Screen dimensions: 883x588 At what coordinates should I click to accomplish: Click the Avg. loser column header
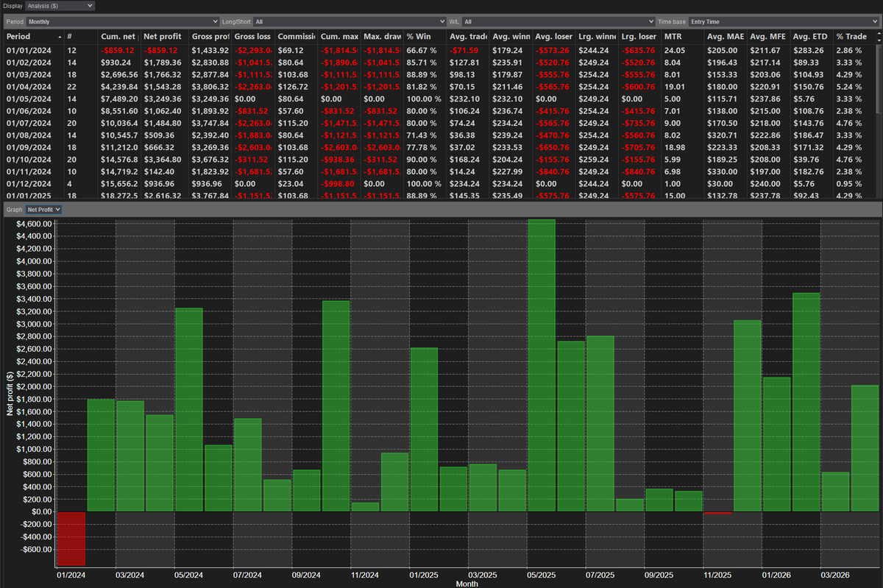pyautogui.click(x=555, y=36)
